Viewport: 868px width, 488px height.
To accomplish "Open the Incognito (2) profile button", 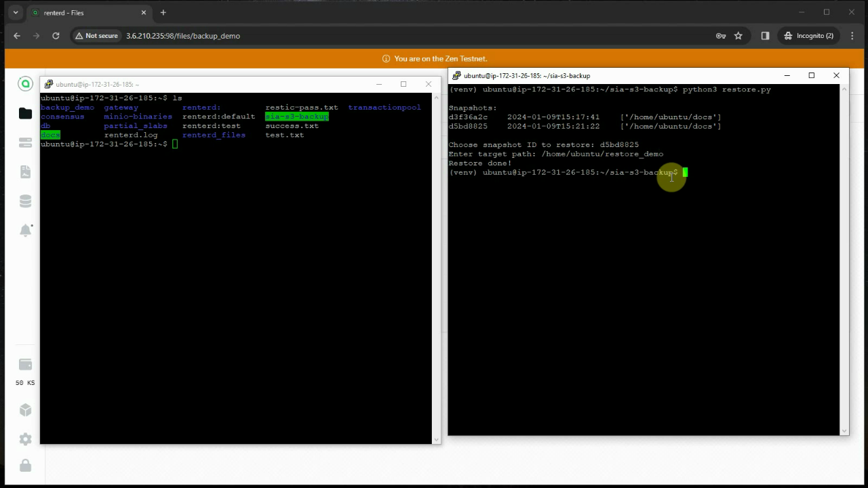I will [808, 36].
